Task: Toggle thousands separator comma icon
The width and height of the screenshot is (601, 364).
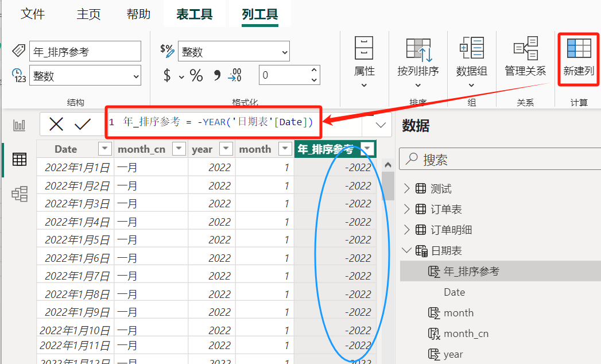Action: click(x=217, y=75)
